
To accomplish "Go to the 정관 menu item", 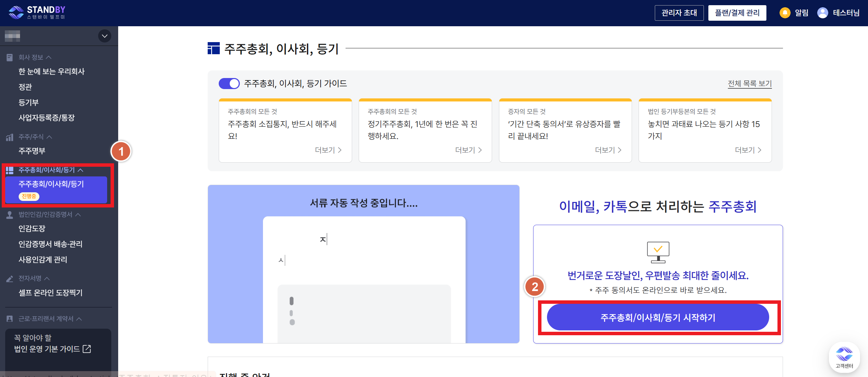I will [25, 87].
